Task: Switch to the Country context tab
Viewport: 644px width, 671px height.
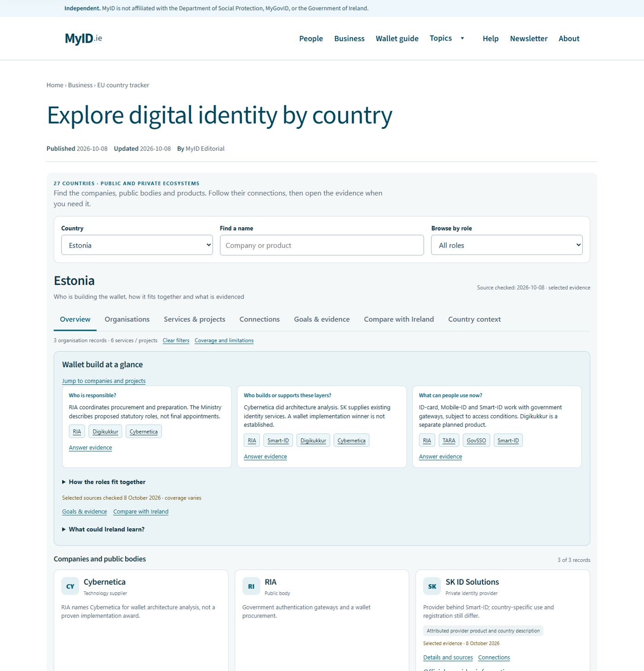Action: coord(474,319)
